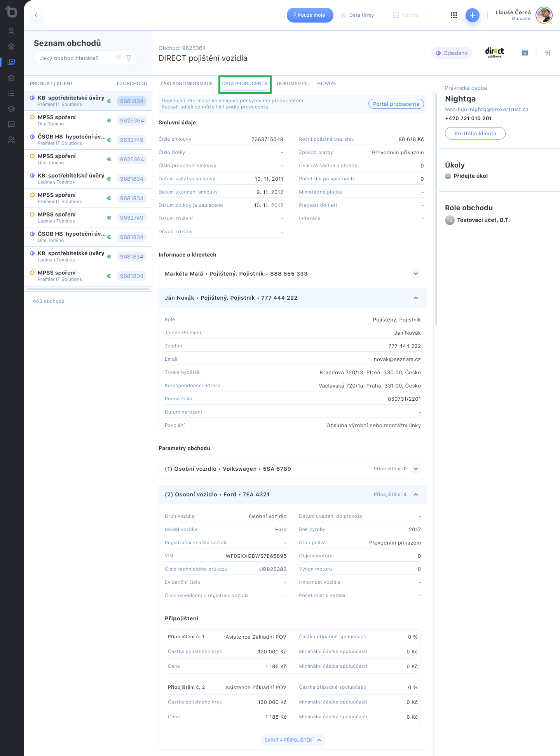
Task: Open the star favorites sidebar icon
Action: 11,78
